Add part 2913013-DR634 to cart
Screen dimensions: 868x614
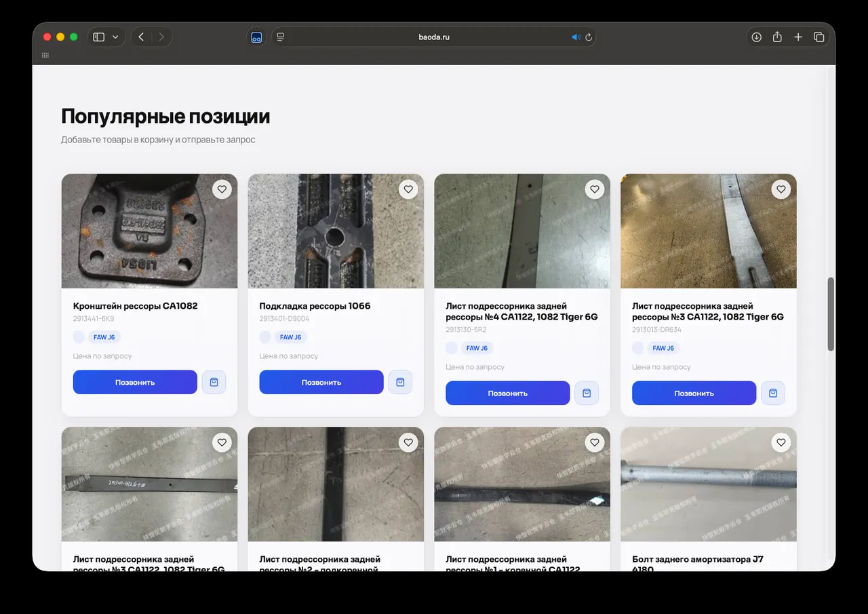(773, 393)
